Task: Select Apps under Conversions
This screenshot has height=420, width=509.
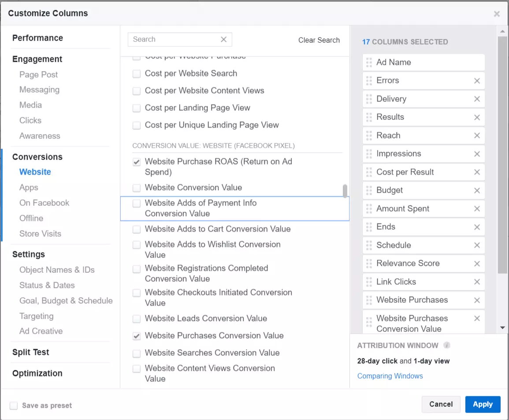Action: click(x=29, y=188)
